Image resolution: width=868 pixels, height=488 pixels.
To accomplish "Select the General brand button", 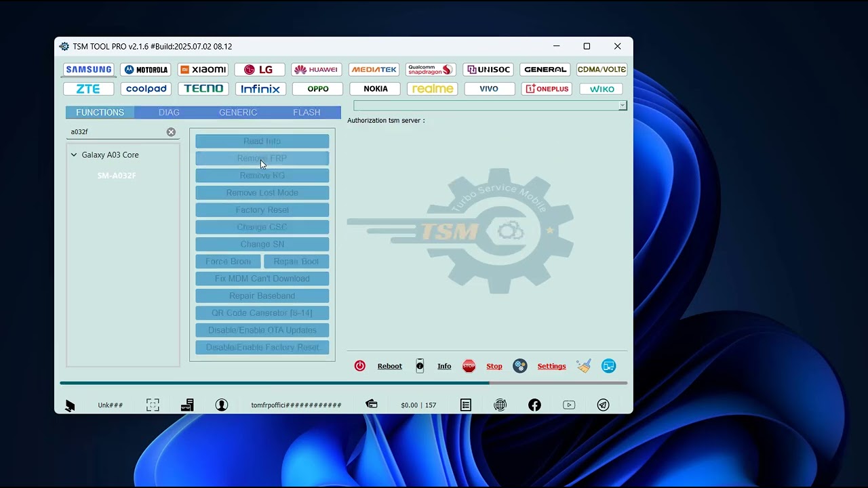I will [x=545, y=70].
